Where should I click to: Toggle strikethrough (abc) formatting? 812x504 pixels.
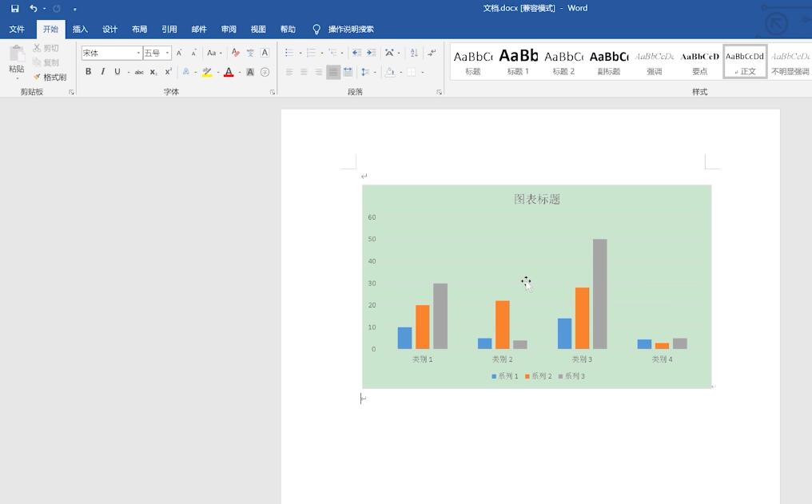(x=139, y=72)
